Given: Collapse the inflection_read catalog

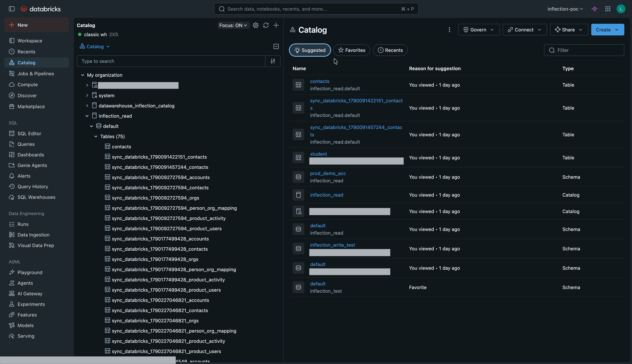Looking at the screenshot, I should tap(87, 116).
